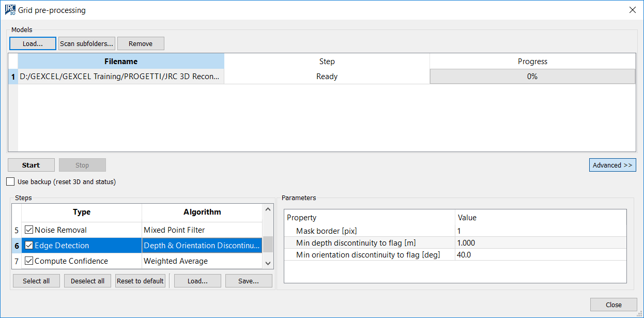Click Load button in Models section

(32, 43)
